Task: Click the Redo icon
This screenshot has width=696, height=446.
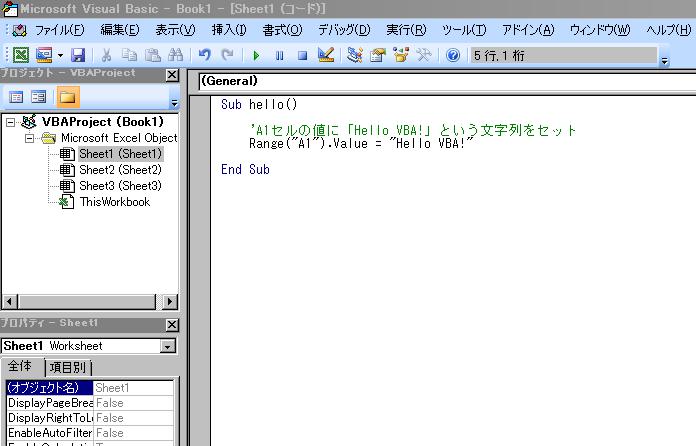Action: [x=227, y=55]
